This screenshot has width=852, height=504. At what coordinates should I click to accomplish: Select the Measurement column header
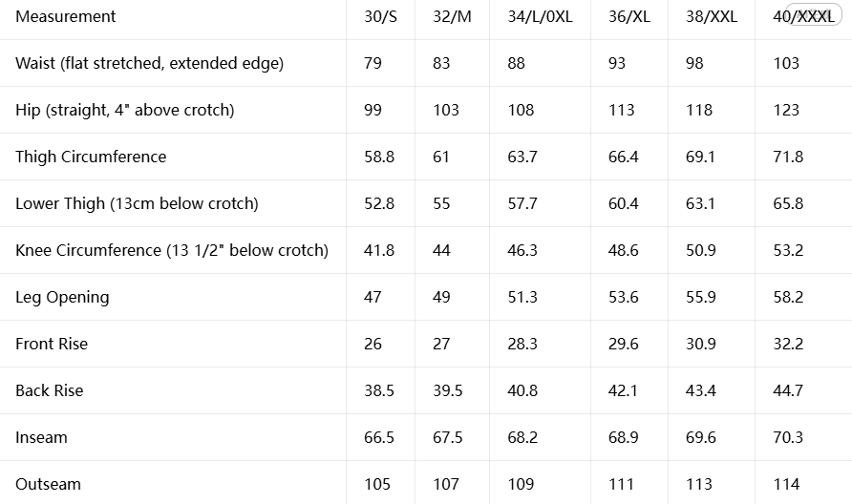coord(66,16)
